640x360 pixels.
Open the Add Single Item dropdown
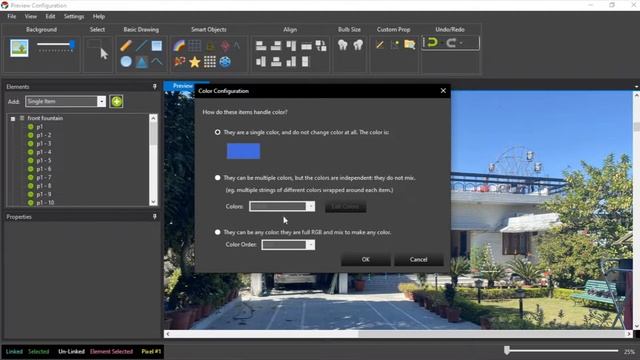coord(101,101)
